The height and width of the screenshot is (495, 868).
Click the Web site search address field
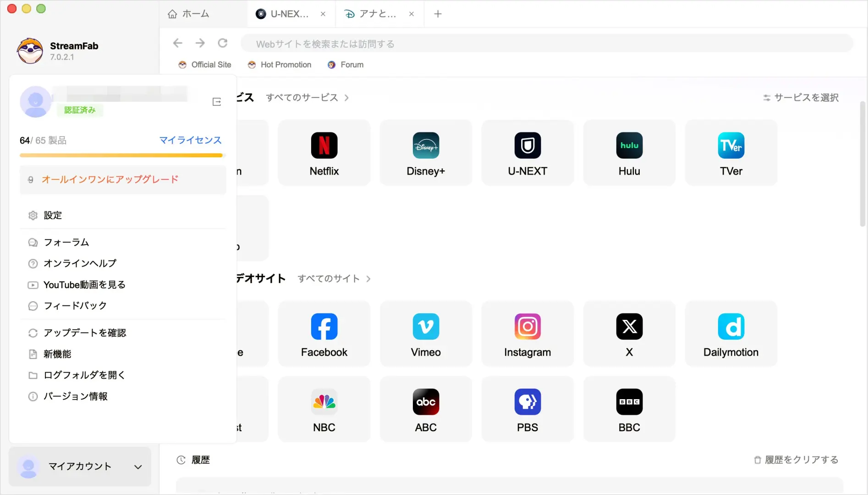coord(547,44)
